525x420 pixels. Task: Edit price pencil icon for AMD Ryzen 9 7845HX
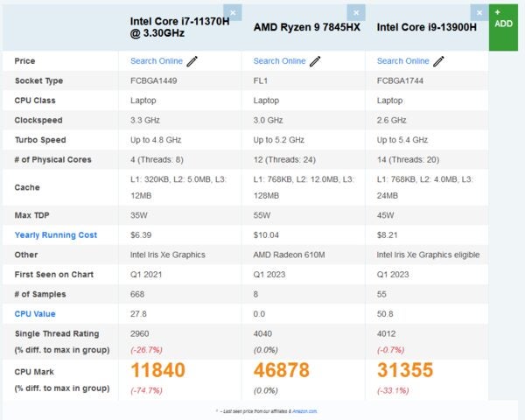pyautogui.click(x=315, y=61)
